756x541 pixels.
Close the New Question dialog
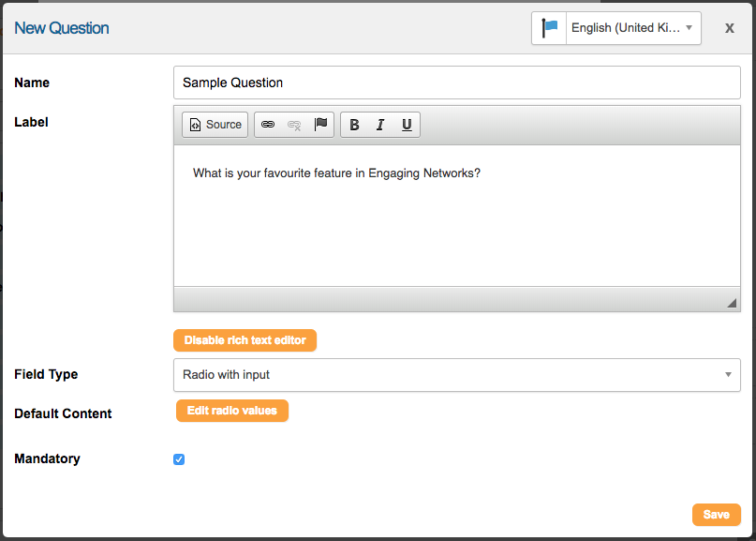[730, 28]
